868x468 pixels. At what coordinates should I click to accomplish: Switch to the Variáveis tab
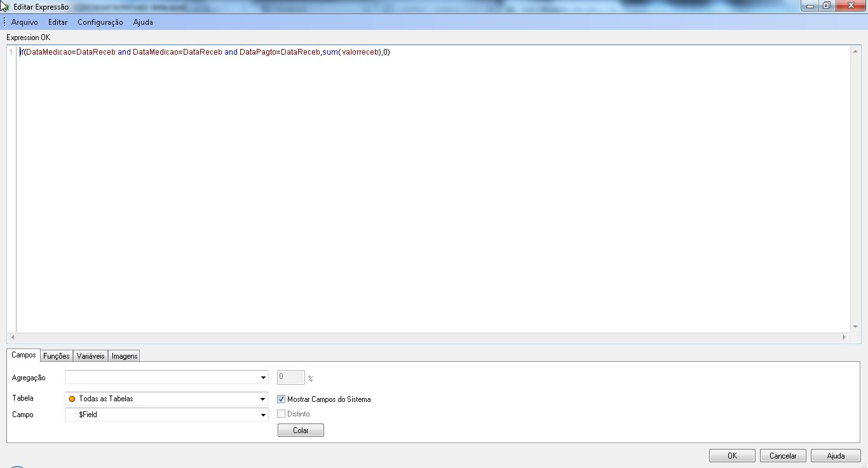(90, 356)
